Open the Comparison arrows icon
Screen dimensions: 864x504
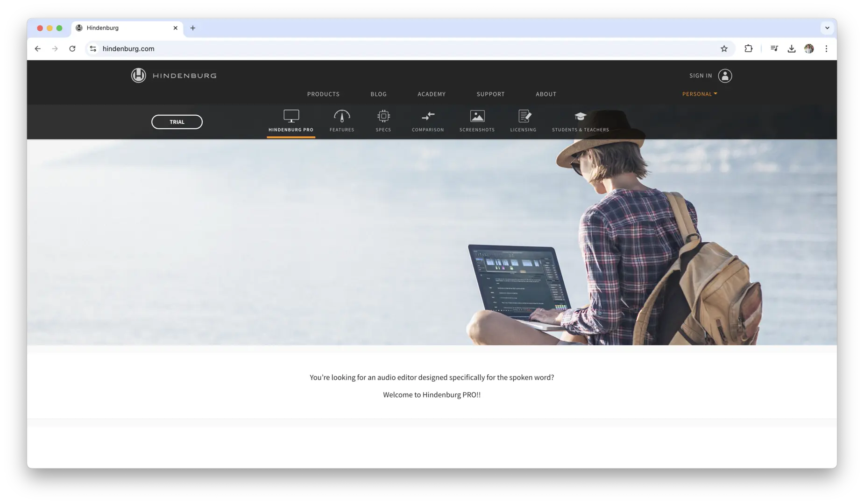coord(428,116)
